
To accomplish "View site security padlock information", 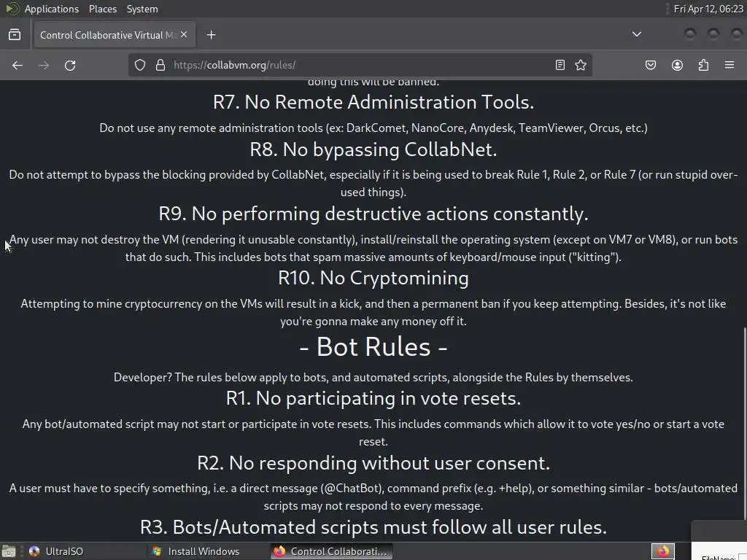I will tap(160, 65).
